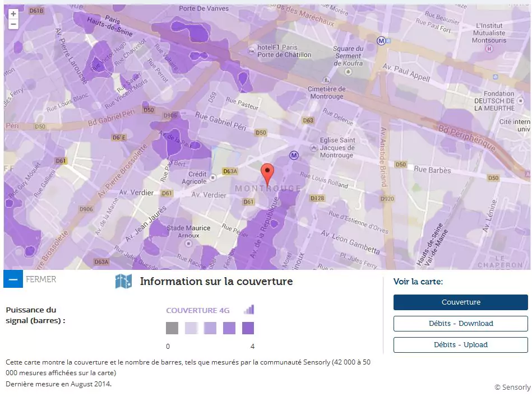Image resolution: width=532 pixels, height=397 pixels.
Task: Open the Sensorly copyright link
Action: click(x=512, y=387)
